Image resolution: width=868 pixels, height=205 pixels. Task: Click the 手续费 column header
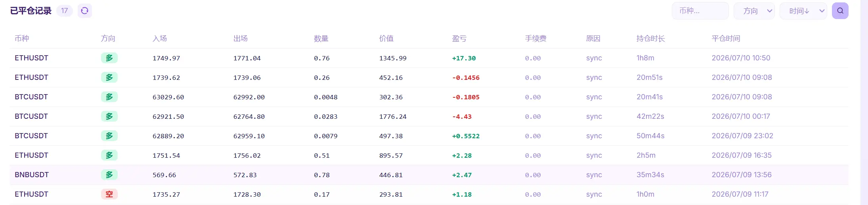click(x=535, y=39)
